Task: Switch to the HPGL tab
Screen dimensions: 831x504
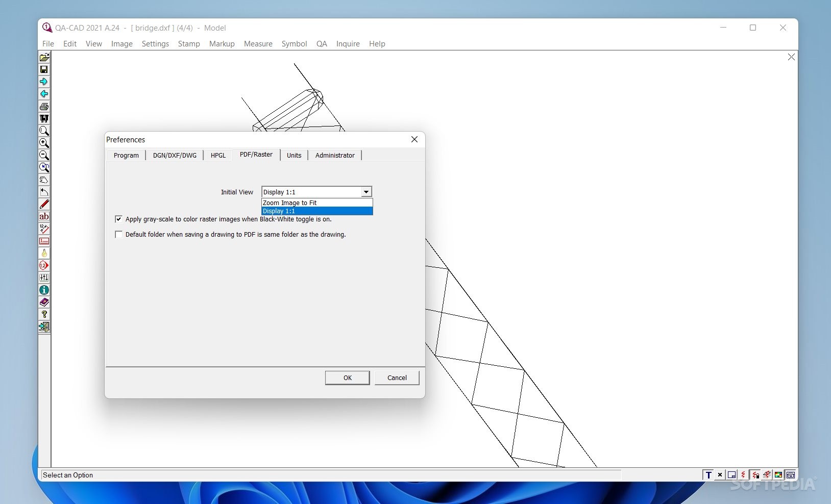Action: coord(218,155)
